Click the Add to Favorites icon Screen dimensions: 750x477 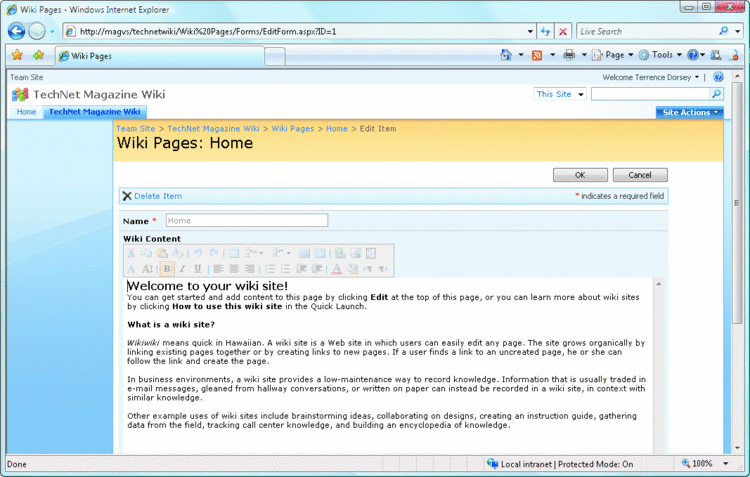coord(38,55)
